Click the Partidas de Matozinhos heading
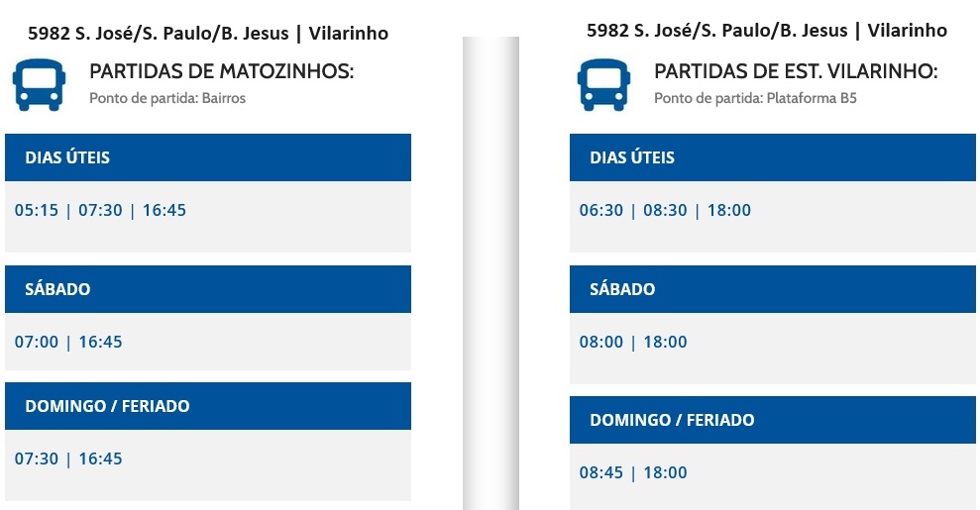 [x=221, y=71]
